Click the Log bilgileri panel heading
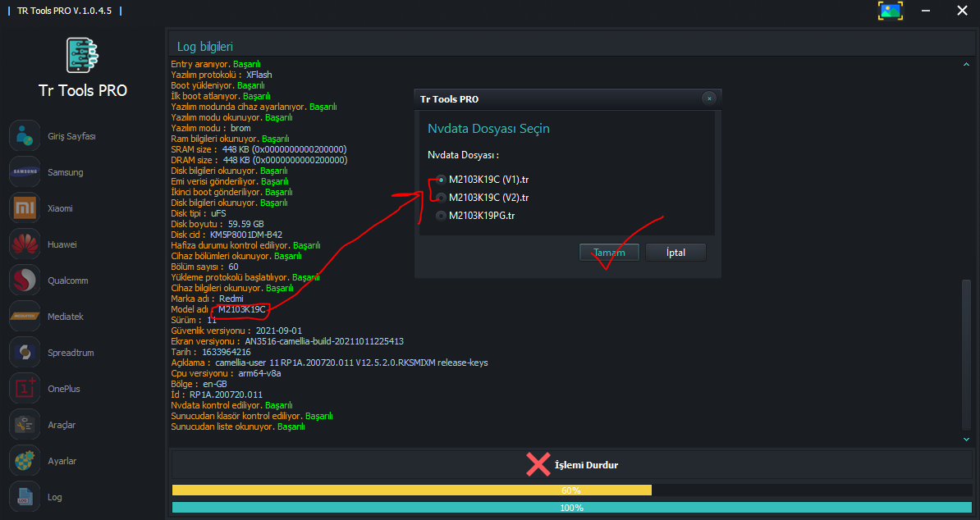 pyautogui.click(x=205, y=47)
